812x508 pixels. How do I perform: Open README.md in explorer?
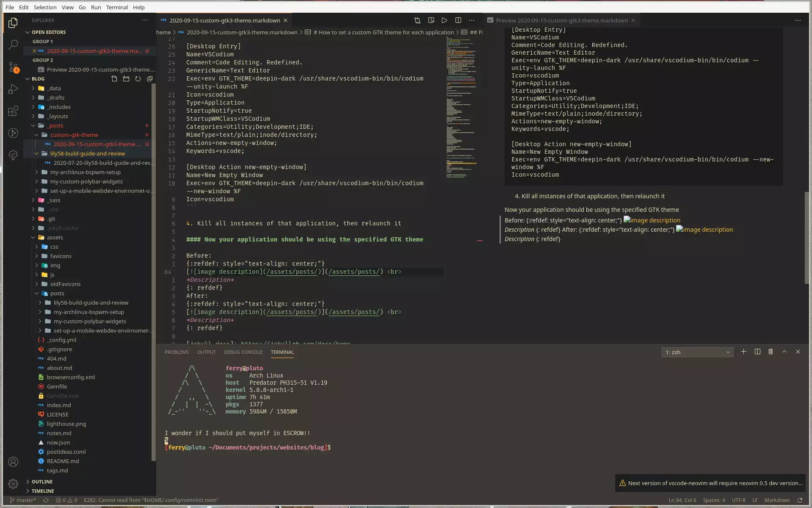point(63,461)
